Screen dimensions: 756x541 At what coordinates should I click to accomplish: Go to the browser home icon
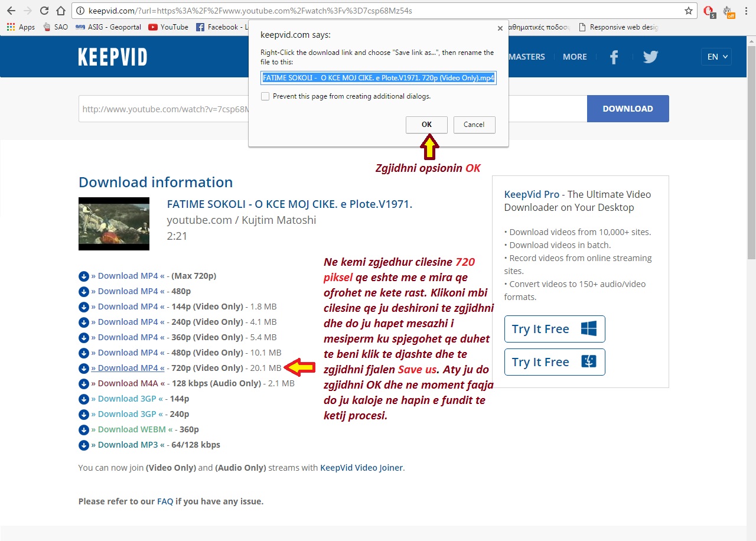click(61, 11)
